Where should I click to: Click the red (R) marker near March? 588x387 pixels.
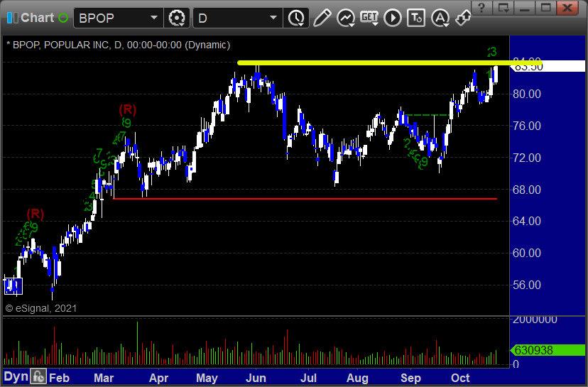[x=128, y=110]
